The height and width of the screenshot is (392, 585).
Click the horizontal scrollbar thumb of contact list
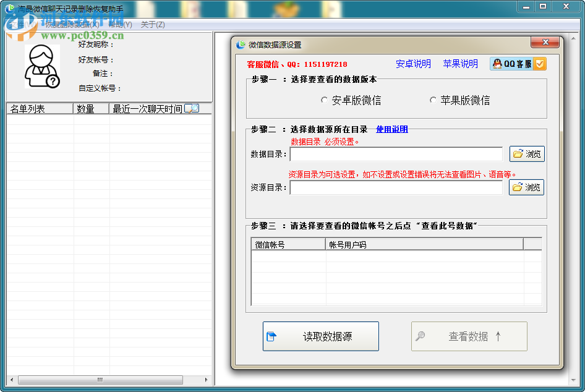pyautogui.click(x=100, y=380)
